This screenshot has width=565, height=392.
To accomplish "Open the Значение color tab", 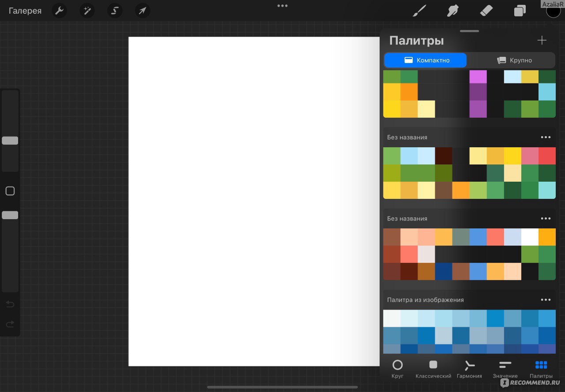I will 505,369.
